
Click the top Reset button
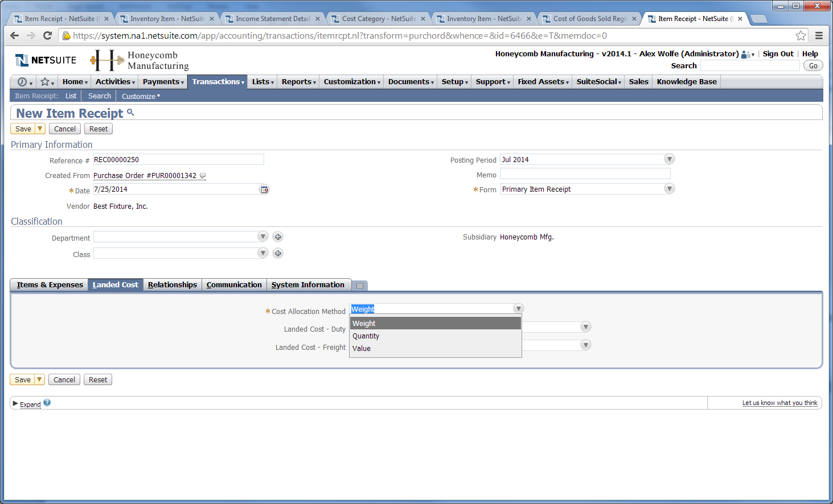[99, 129]
